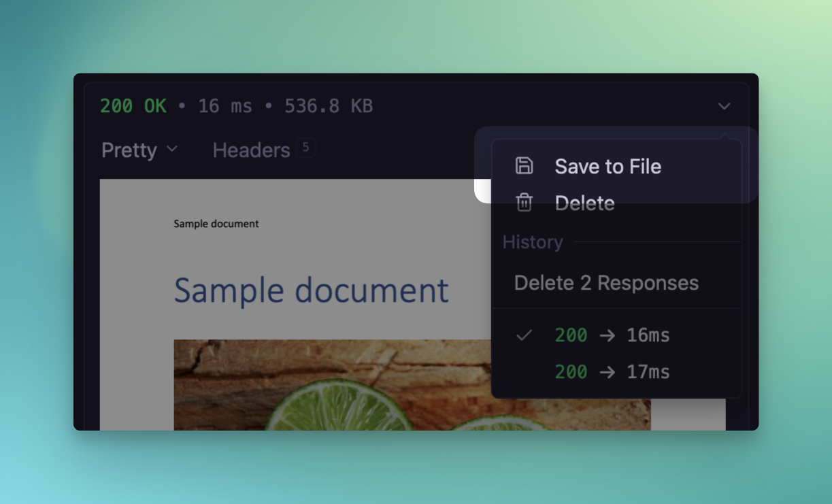Toggle the response actions chevron at top right
The image size is (832, 504).
(x=724, y=106)
